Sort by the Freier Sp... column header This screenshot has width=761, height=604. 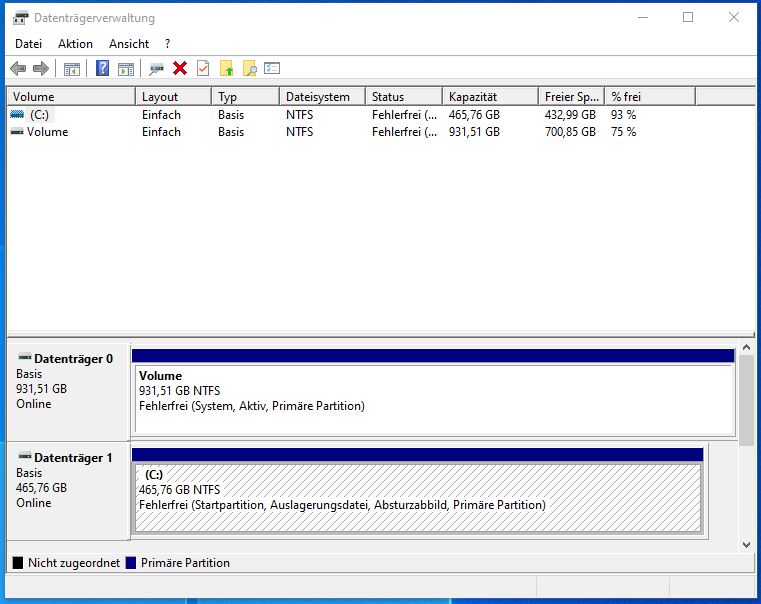[572, 97]
